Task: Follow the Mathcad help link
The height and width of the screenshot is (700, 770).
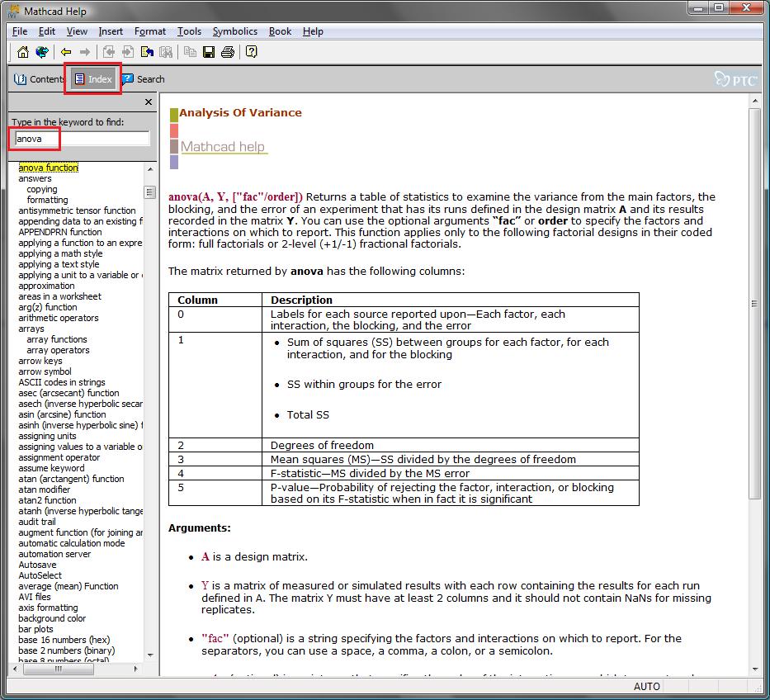Action: pyautogui.click(x=223, y=146)
